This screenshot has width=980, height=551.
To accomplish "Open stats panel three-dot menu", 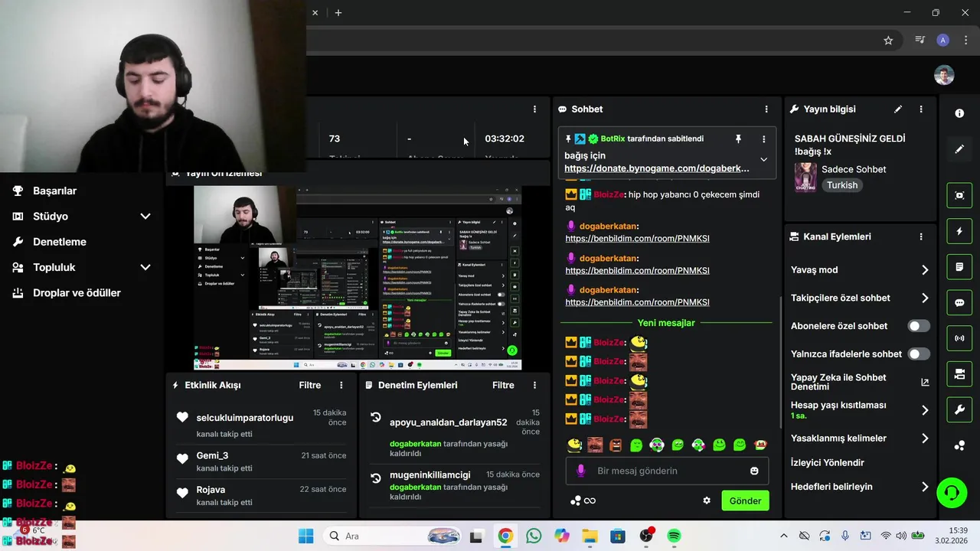I will point(534,109).
